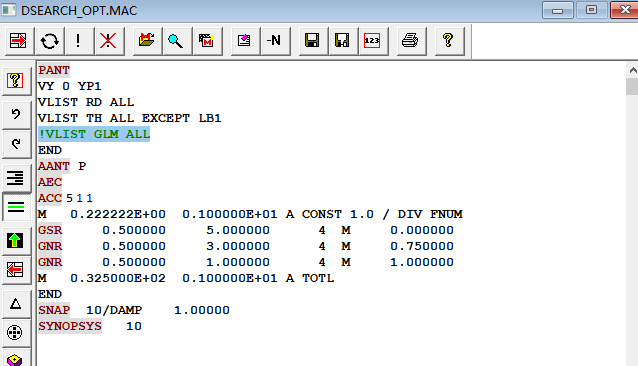Click the run macro red arrow icon
Viewport: 638px width, 366px height.
pos(19,41)
